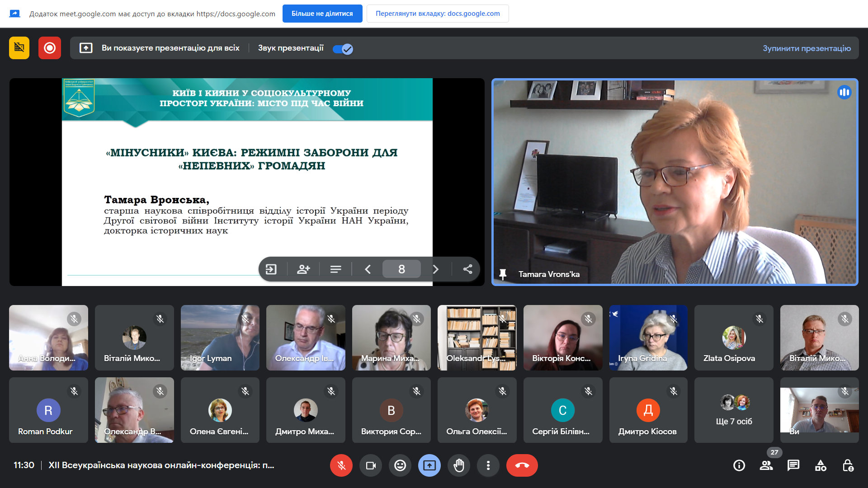Show the participants list

click(x=766, y=465)
